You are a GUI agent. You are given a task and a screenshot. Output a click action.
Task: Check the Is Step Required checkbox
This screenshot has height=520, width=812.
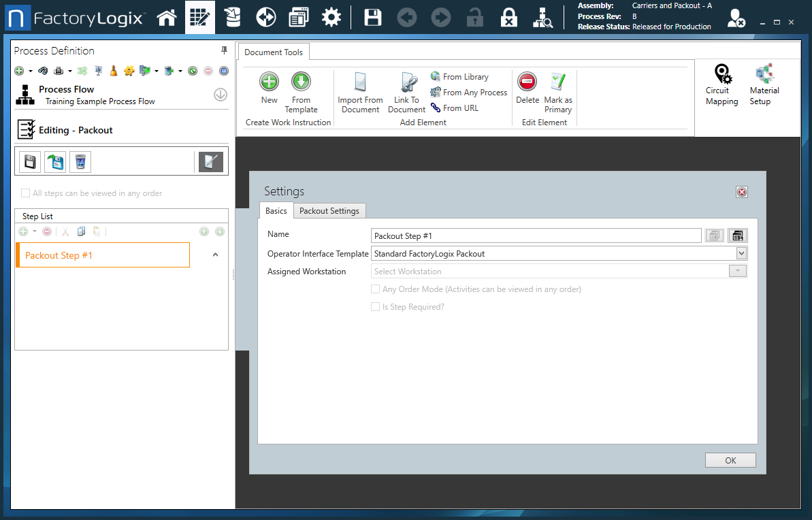375,306
